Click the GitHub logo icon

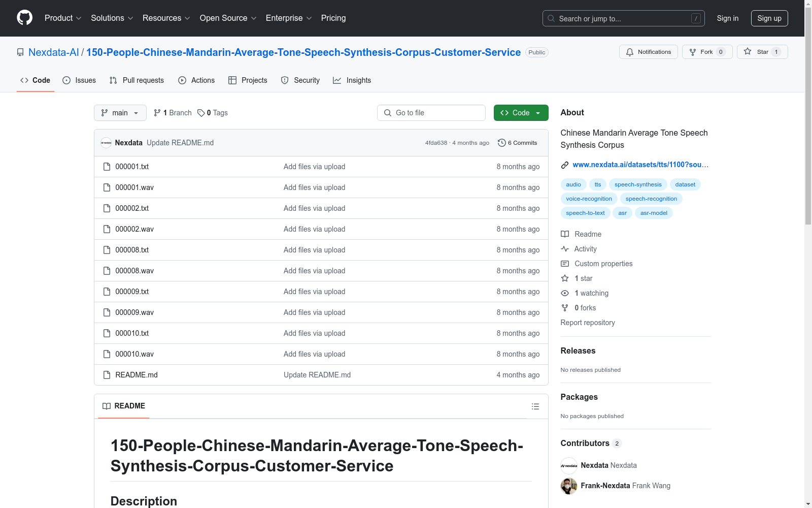24,18
